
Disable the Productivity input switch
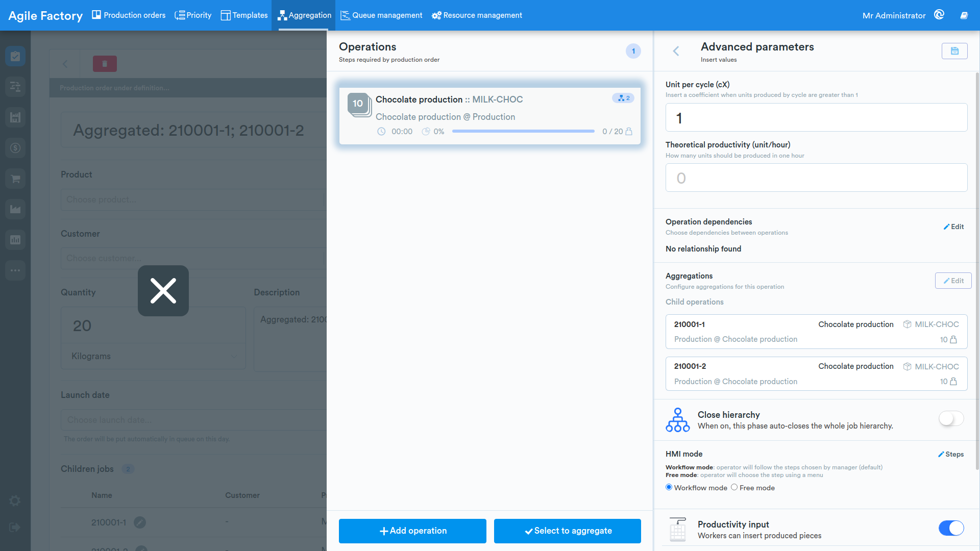[x=951, y=528]
